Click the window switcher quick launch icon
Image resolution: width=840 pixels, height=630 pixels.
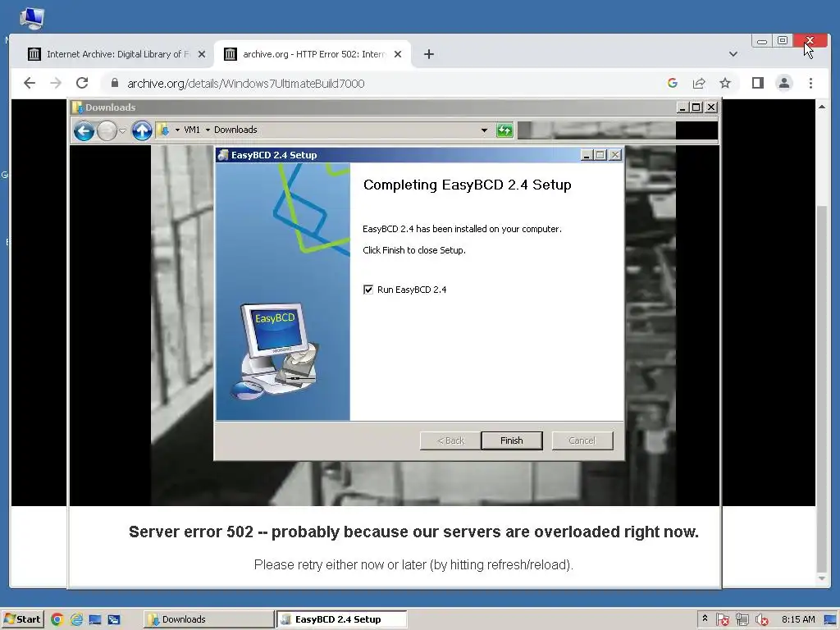[113, 620]
